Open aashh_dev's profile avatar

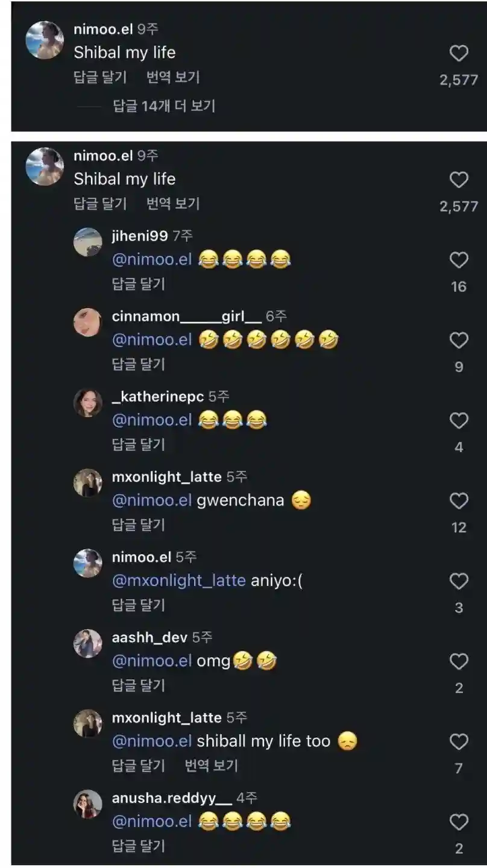click(88, 643)
